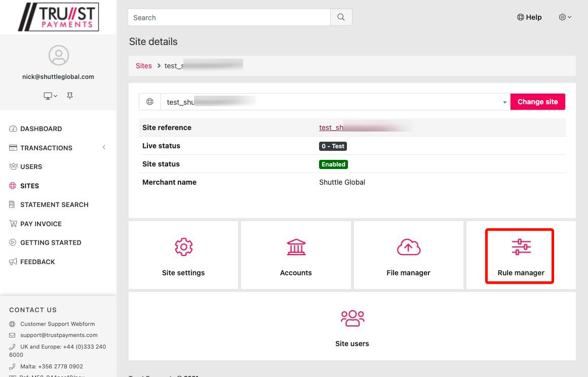Open Statement Search in the sidebar

pyautogui.click(x=54, y=204)
